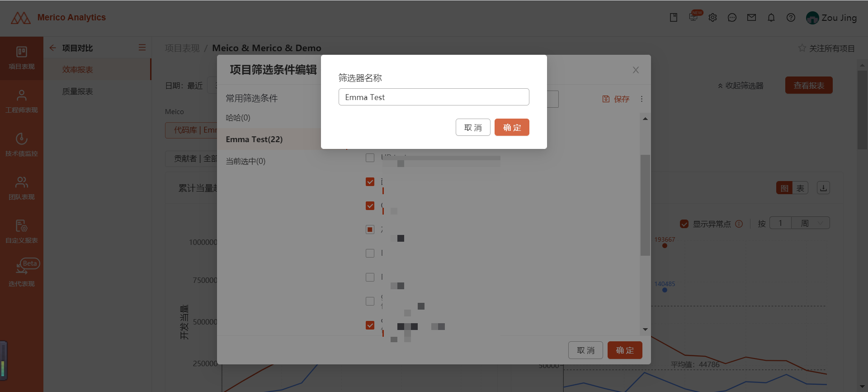The width and height of the screenshot is (868, 392).
Task: Open the mail envelope icon
Action: [752, 18]
